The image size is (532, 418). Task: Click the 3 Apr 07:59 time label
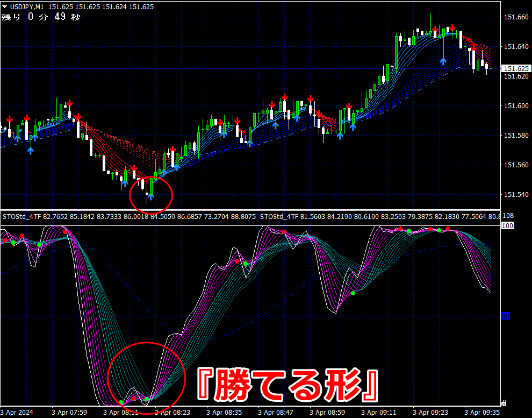pyautogui.click(x=69, y=413)
